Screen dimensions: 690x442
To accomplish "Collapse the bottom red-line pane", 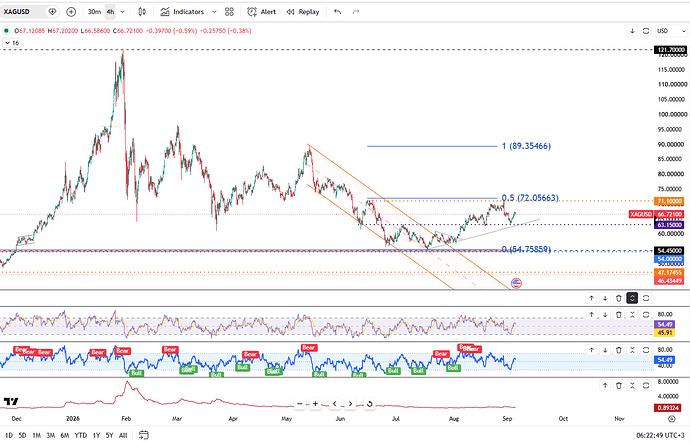I will coord(632,386).
